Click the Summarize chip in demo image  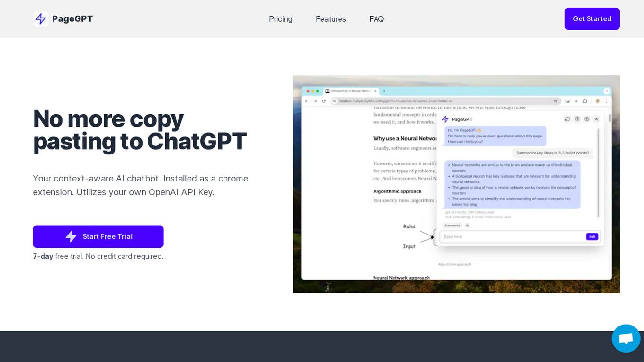coord(452,226)
